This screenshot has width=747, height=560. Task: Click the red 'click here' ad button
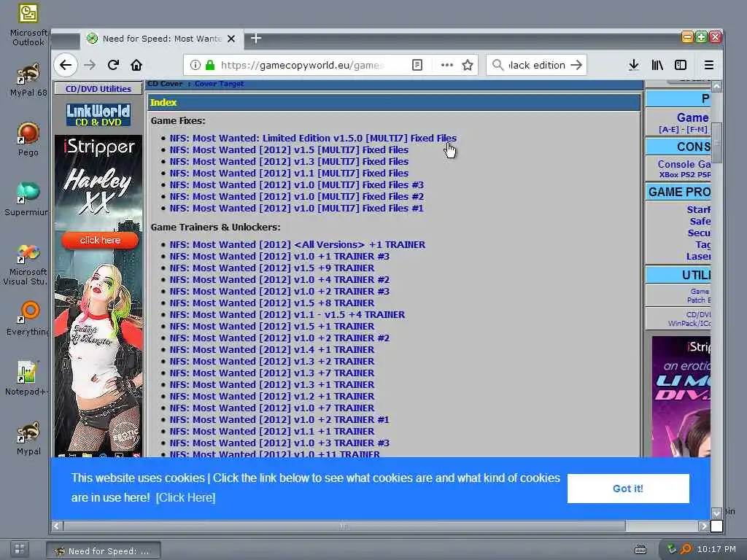(x=100, y=240)
